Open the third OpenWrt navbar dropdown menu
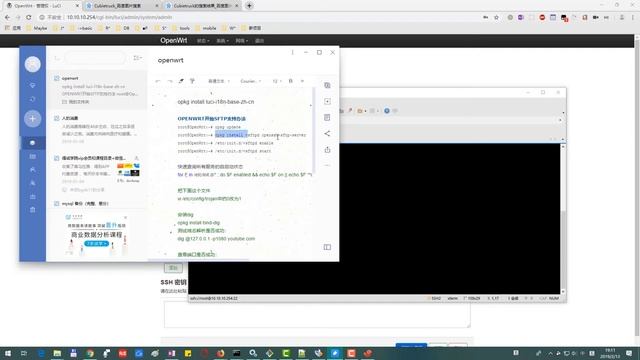640x360 pixels. (x=241, y=41)
